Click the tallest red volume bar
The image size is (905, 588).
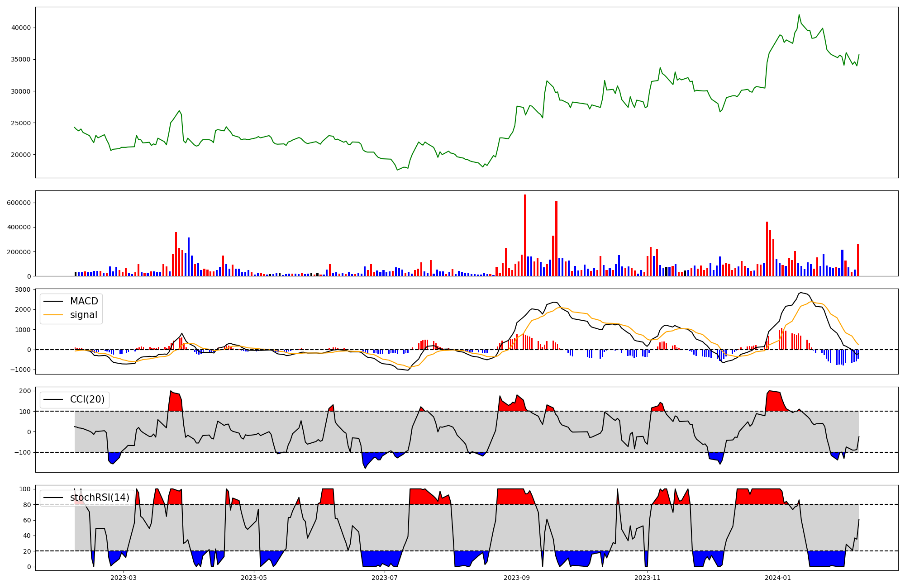[525, 235]
